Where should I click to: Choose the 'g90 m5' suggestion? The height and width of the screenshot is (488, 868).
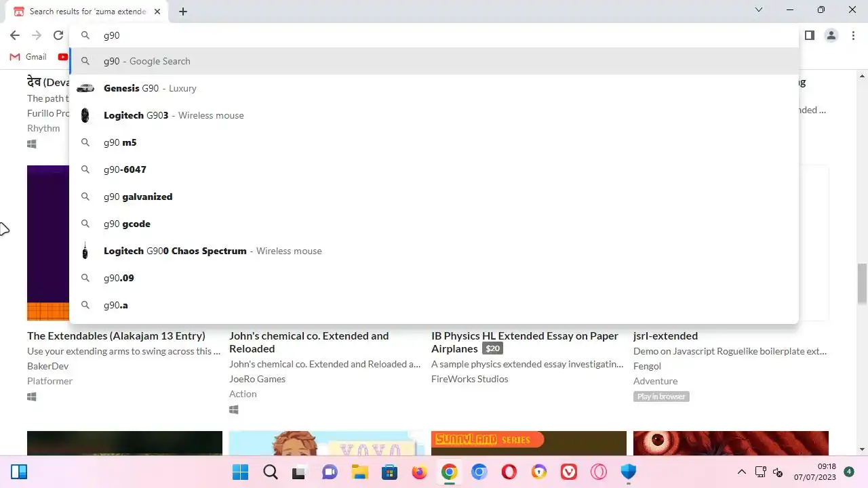coord(434,142)
